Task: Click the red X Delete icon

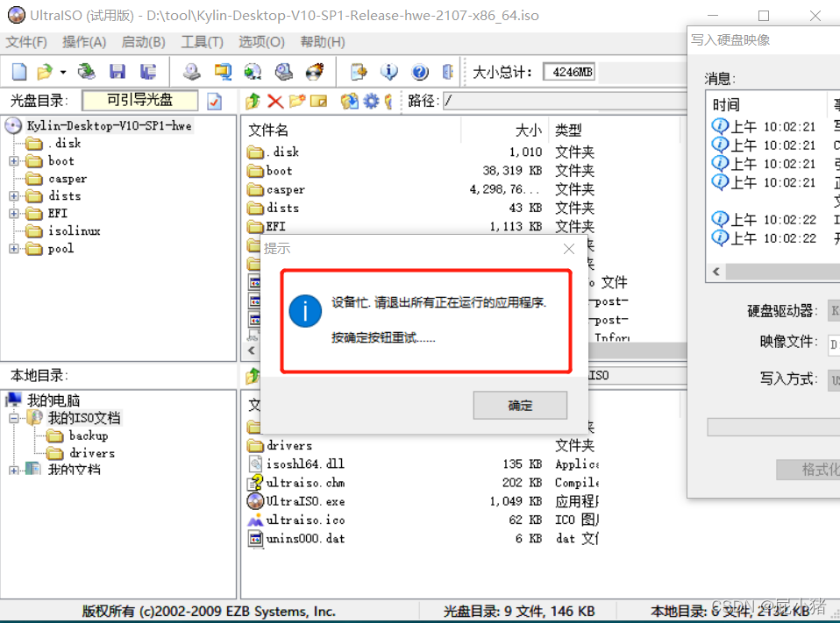Action: 275,101
